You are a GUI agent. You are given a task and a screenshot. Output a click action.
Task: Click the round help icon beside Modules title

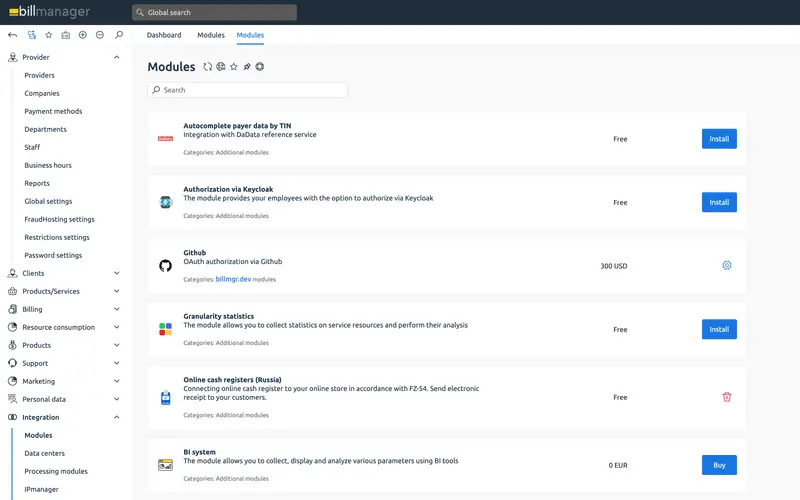pyautogui.click(x=260, y=67)
